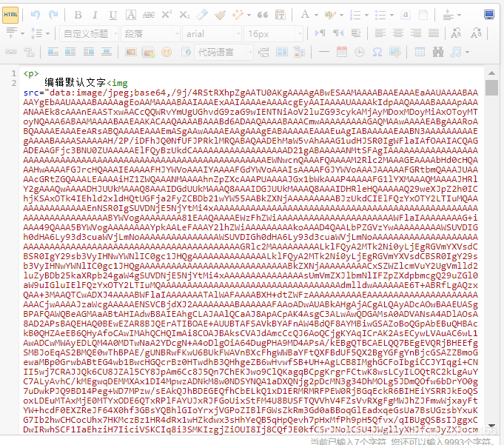Viewport: 504px width, 445px height.
Task: Toggle Italic formatting
Action: [x=95, y=15]
